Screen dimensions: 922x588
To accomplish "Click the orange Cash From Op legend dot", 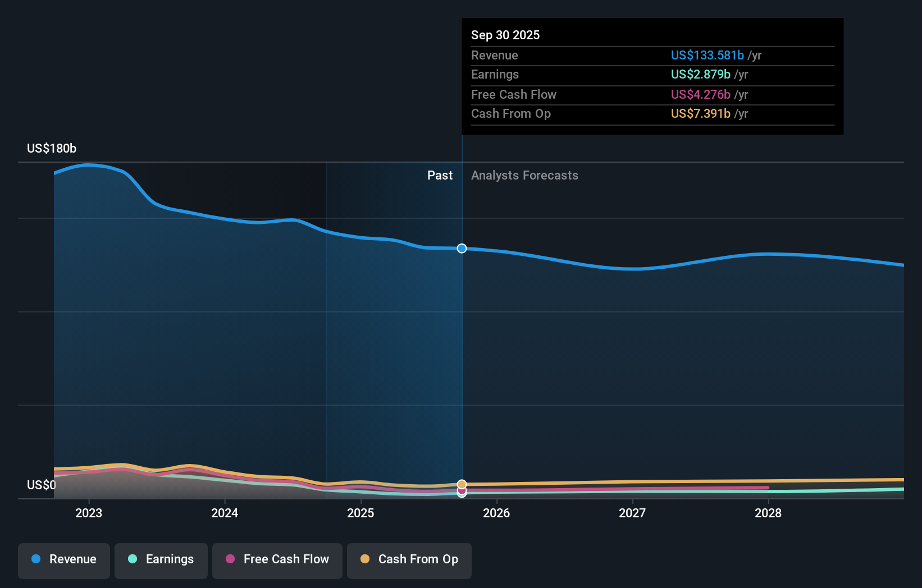I will (x=365, y=559).
